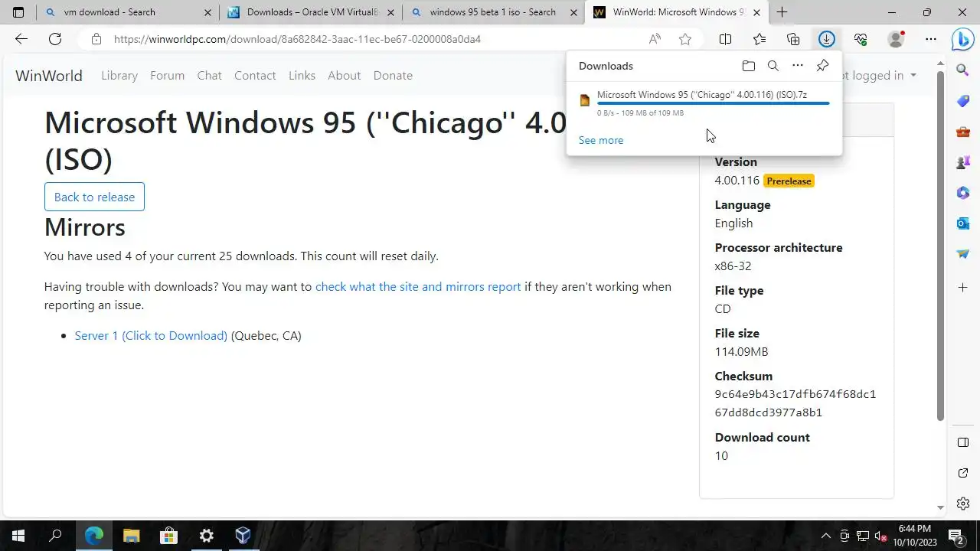Switch to 'windows 95 beta 1 iso' tab

(x=493, y=12)
